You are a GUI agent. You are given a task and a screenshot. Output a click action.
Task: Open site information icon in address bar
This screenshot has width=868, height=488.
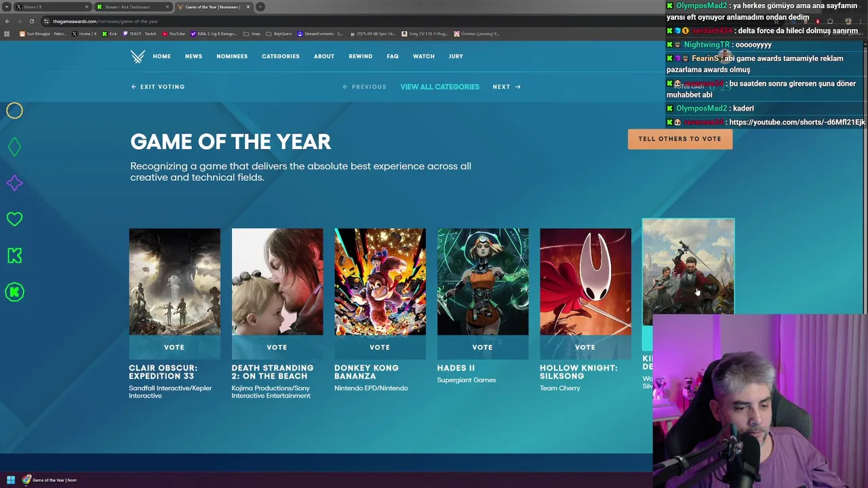click(x=46, y=21)
